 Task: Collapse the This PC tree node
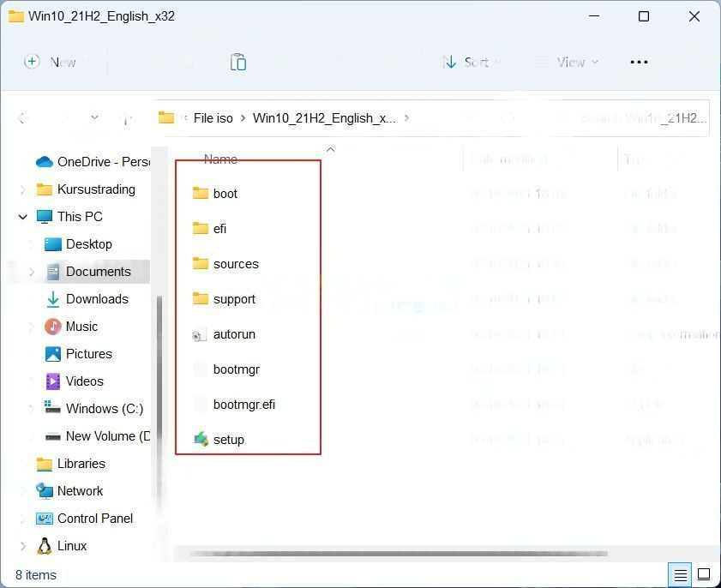point(22,217)
